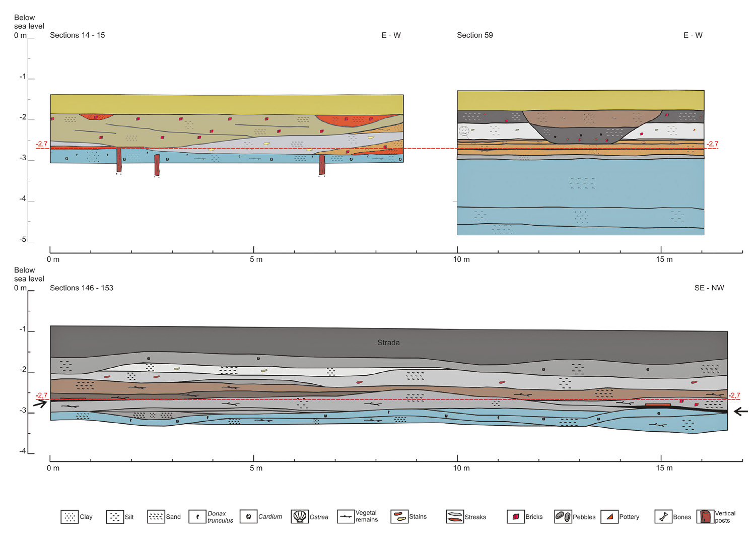
Task: Select the Donax trunculus legend icon
Action: [x=197, y=517]
